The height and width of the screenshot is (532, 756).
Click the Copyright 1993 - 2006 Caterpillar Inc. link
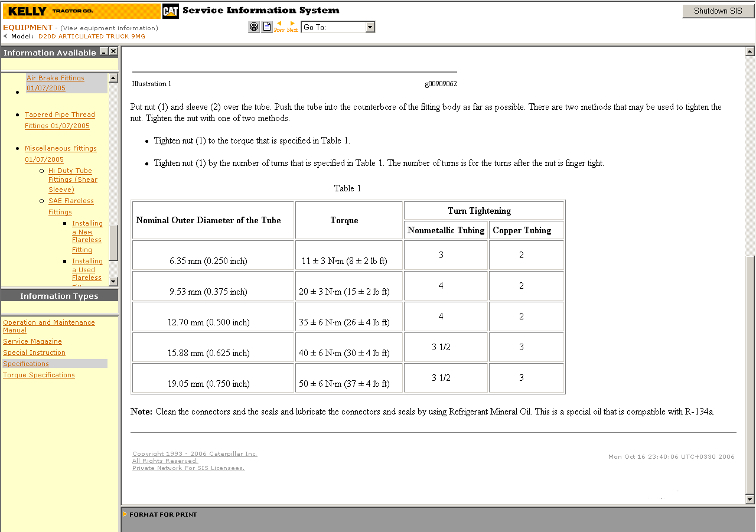pyautogui.click(x=195, y=454)
